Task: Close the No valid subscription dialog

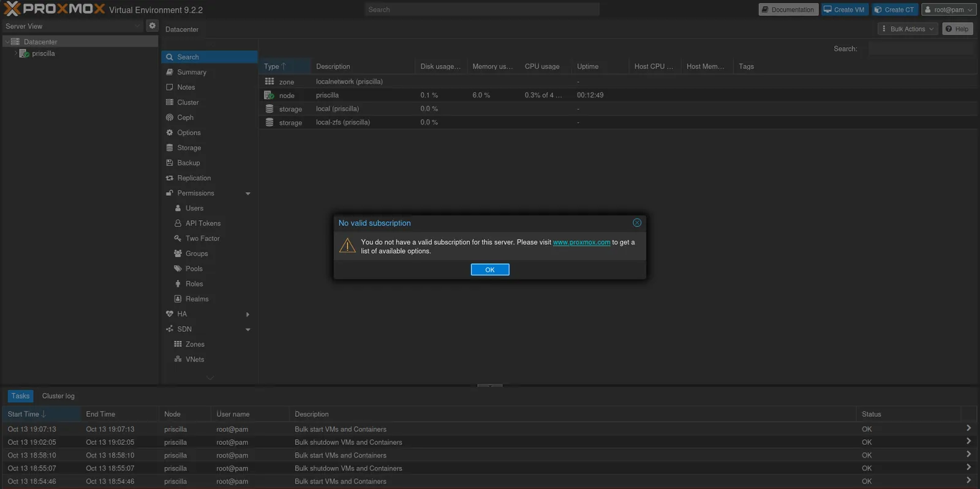Action: (637, 223)
